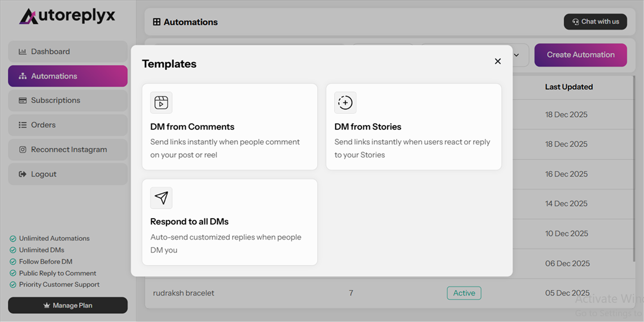Click the Active status badge for rudraksh bracelet

[x=464, y=293]
